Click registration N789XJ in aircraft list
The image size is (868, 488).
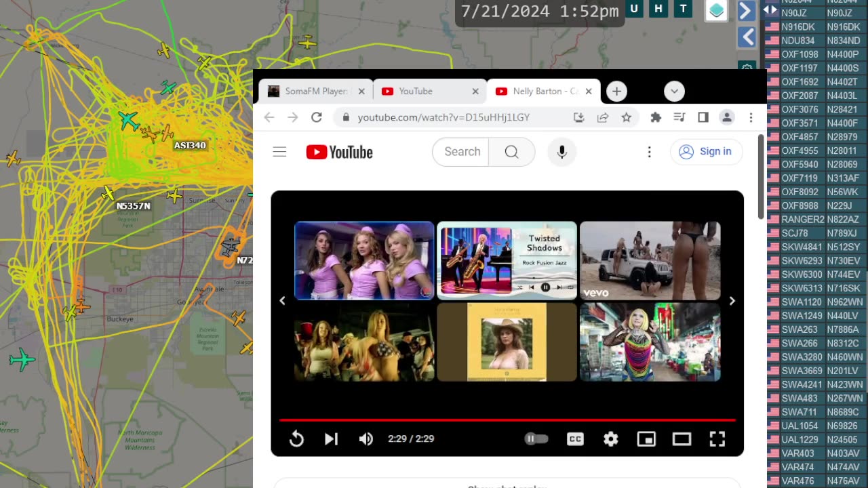[842, 234]
